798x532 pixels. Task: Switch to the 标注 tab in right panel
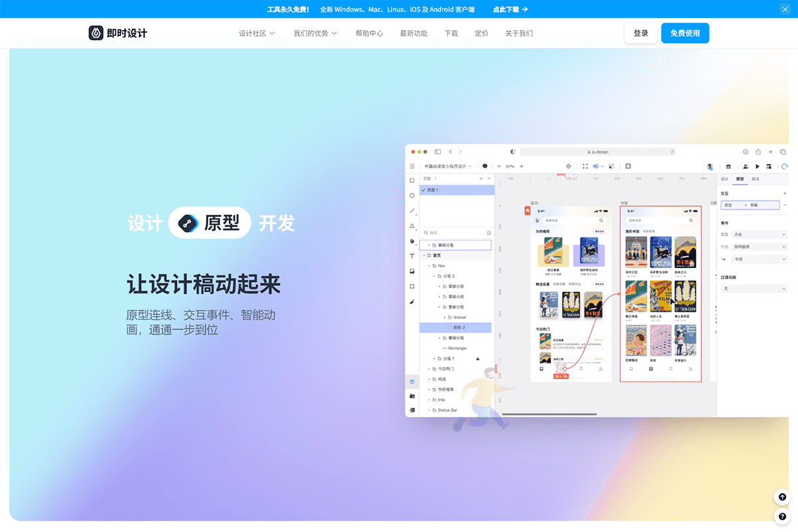[x=755, y=179]
